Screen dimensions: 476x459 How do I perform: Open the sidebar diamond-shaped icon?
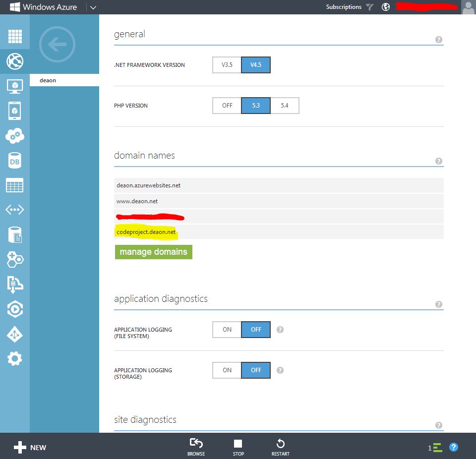click(15, 334)
